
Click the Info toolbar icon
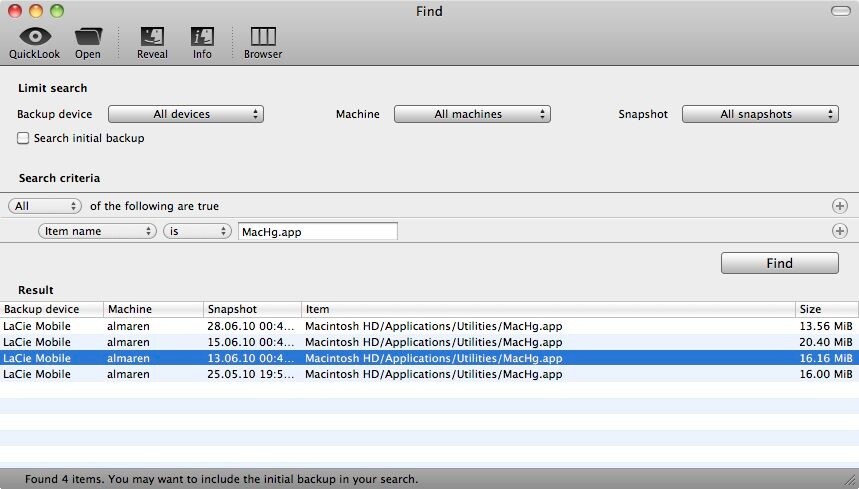(202, 37)
